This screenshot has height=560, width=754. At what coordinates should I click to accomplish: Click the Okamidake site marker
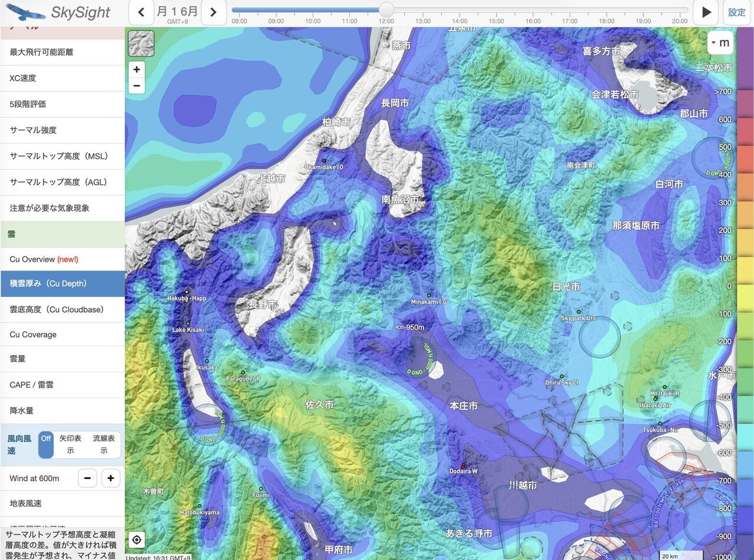(324, 161)
